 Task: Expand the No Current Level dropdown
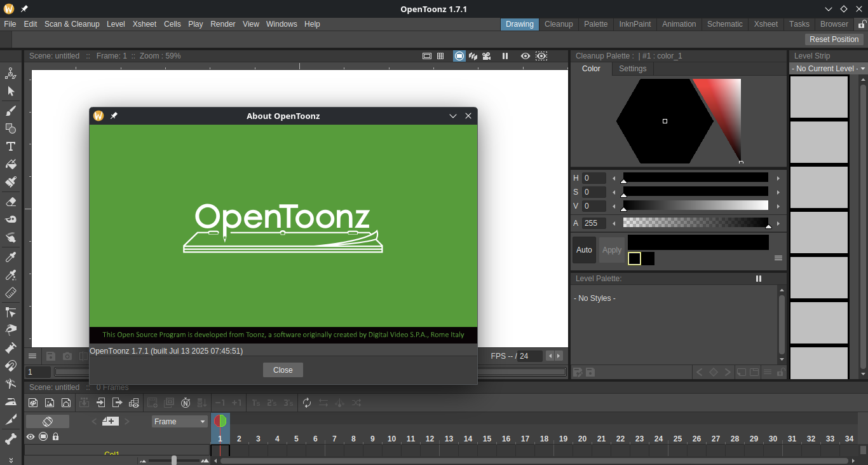[828, 68]
